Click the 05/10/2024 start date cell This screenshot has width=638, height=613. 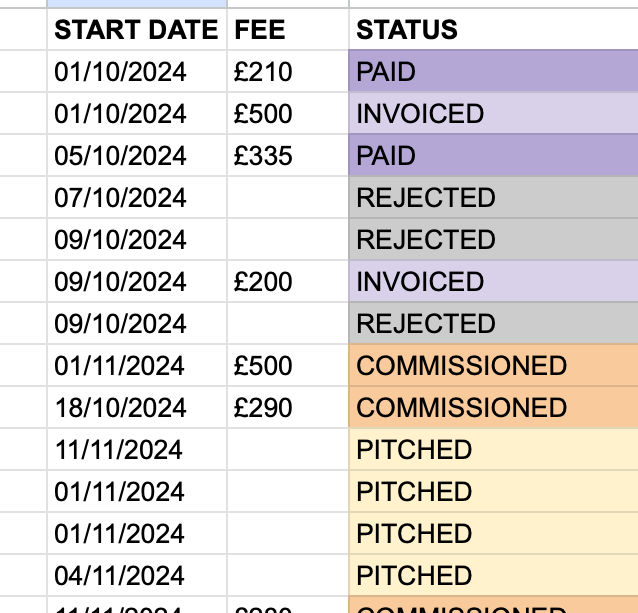point(137,155)
